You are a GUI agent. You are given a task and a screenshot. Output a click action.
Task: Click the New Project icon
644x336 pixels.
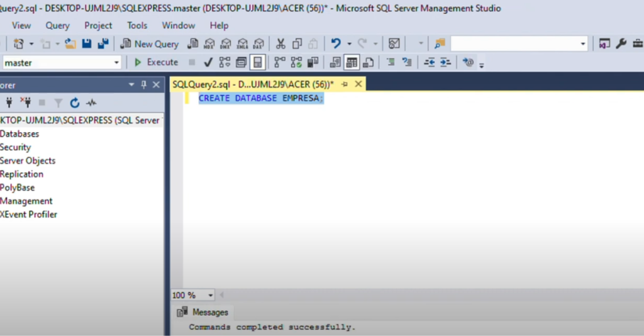[x=18, y=43]
